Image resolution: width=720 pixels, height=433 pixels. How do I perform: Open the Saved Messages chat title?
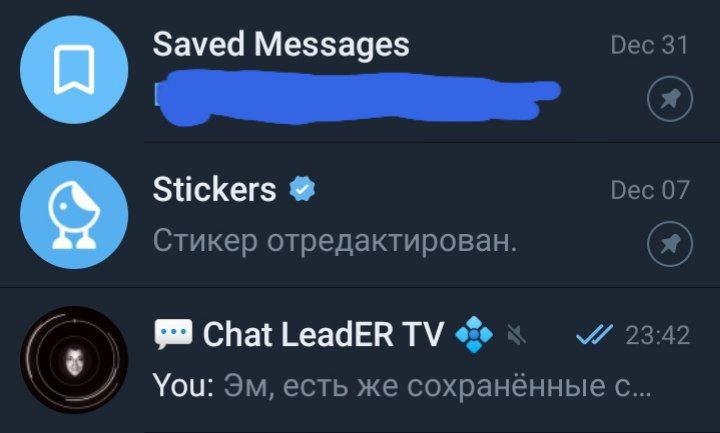281,45
